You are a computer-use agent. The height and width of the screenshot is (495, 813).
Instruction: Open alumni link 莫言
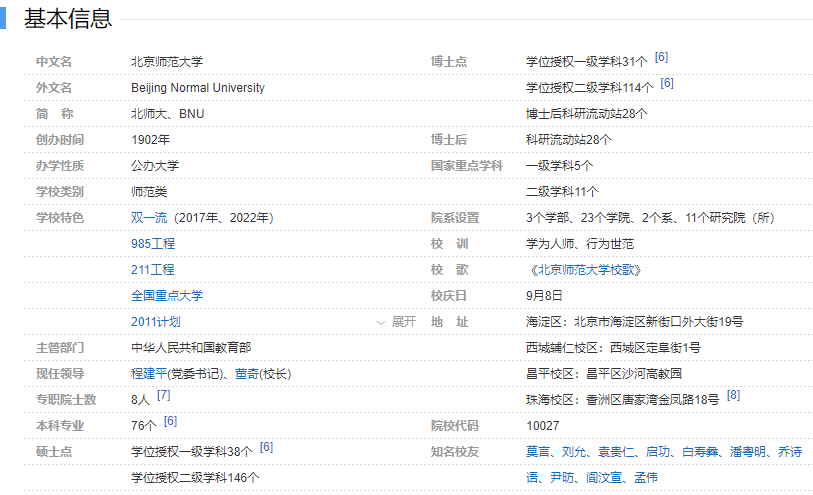(538, 452)
